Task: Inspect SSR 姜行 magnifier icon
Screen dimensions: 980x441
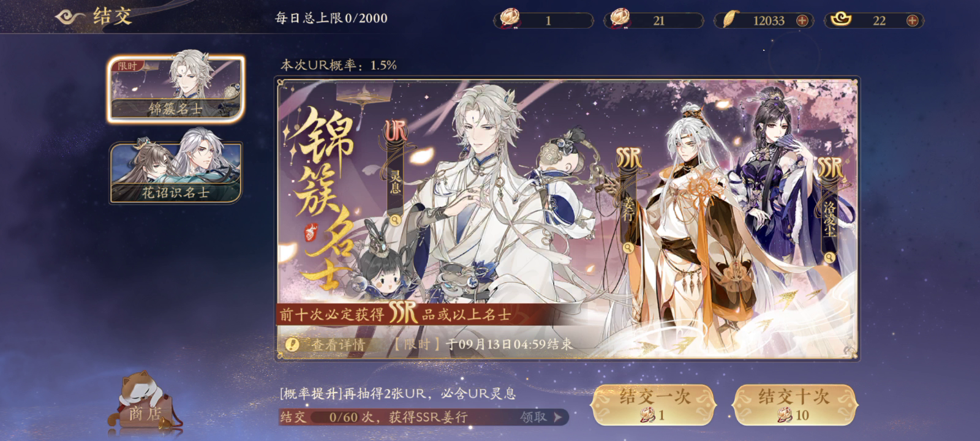Action: tap(628, 248)
